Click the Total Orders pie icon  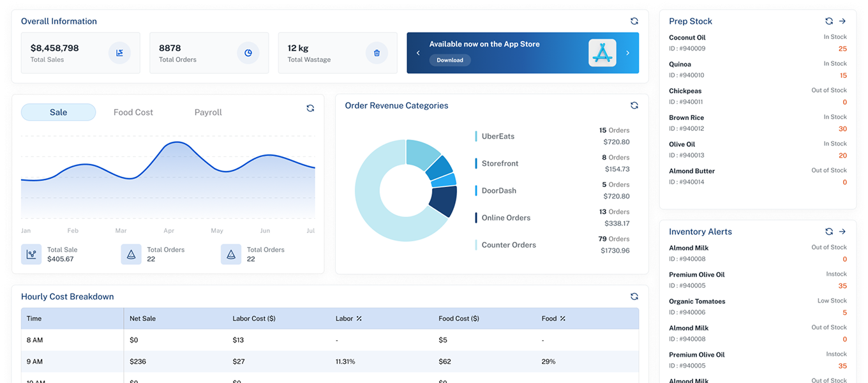tap(248, 53)
